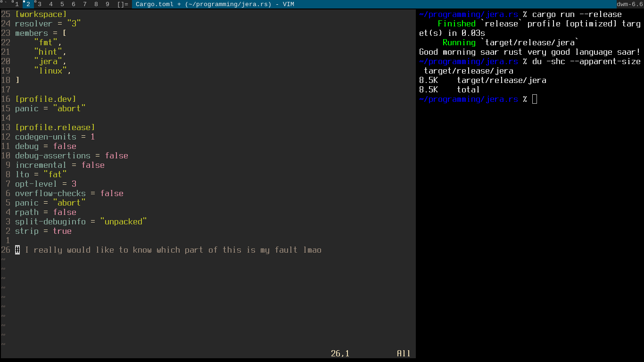Click the panic line under [profile.dev]
The image size is (644, 362).
[x=50, y=108]
